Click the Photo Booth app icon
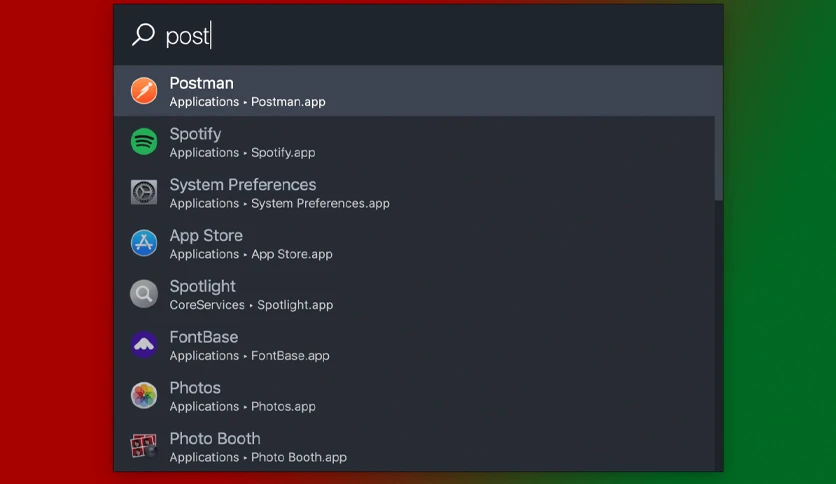836x484 pixels. click(x=144, y=446)
